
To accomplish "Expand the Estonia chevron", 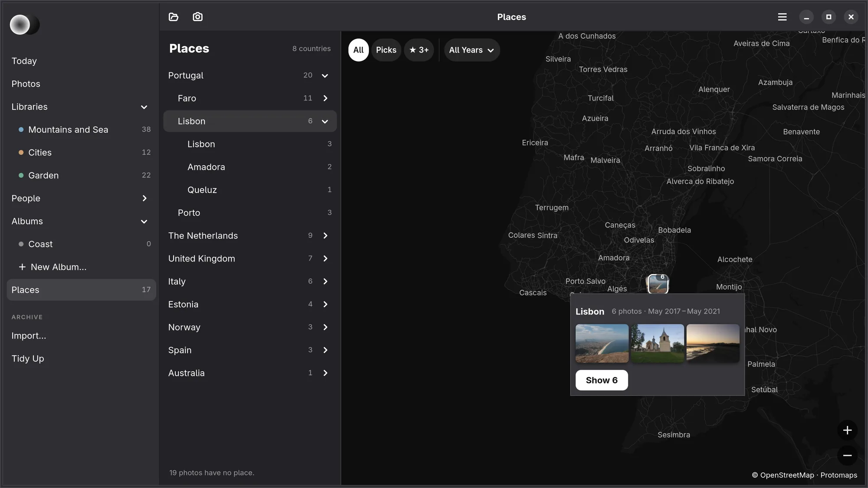I will pos(325,305).
